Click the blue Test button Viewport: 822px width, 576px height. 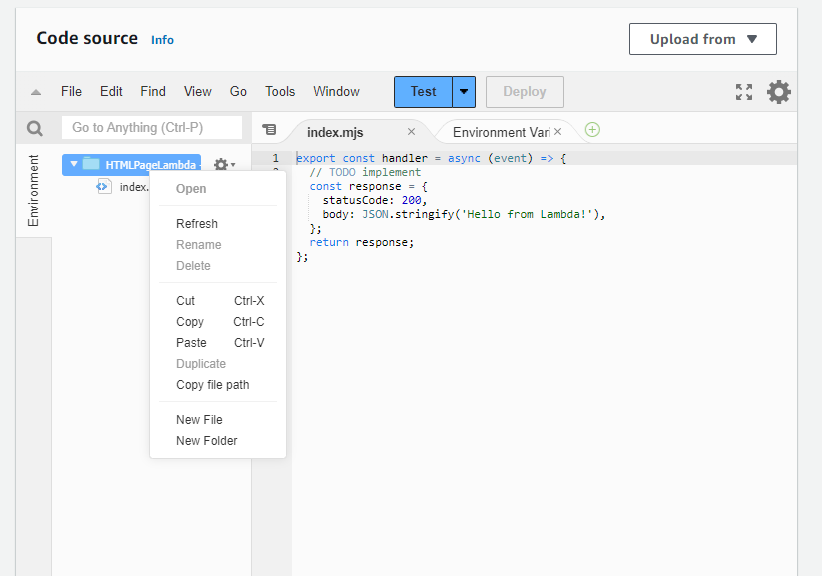pyautogui.click(x=423, y=92)
